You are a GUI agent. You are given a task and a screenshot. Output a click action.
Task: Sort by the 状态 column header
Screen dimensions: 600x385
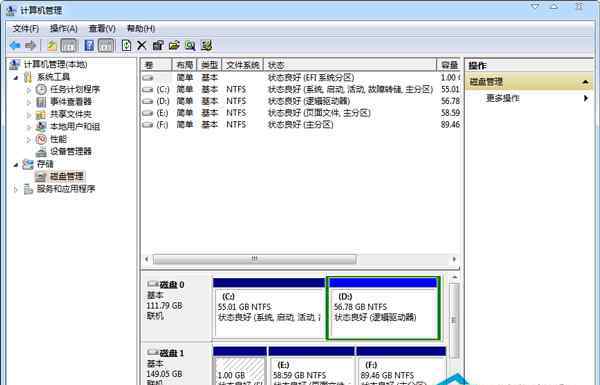click(350, 65)
